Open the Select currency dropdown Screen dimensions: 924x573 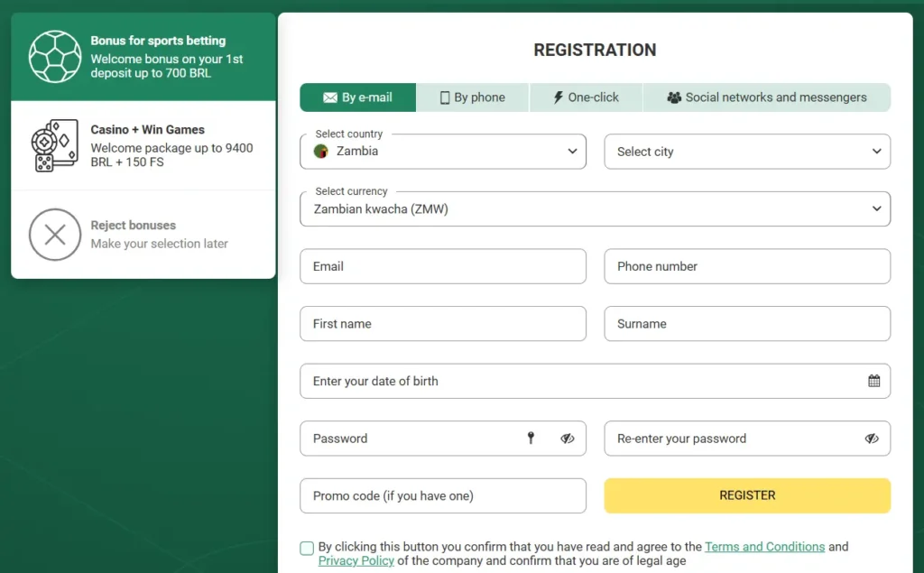tap(595, 209)
